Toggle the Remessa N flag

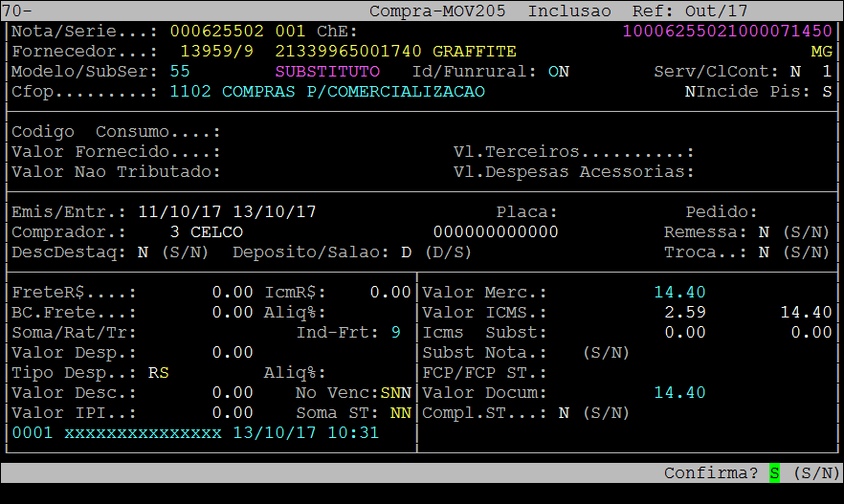tap(764, 232)
